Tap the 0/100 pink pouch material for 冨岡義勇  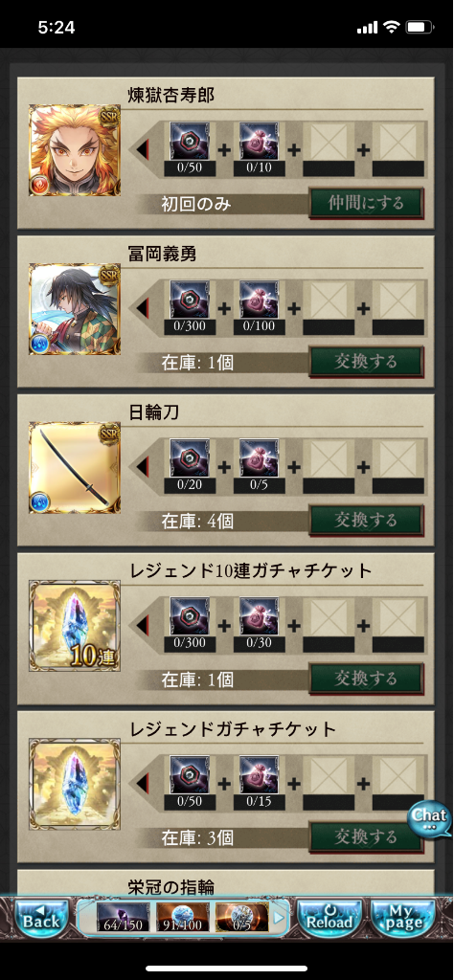[260, 307]
